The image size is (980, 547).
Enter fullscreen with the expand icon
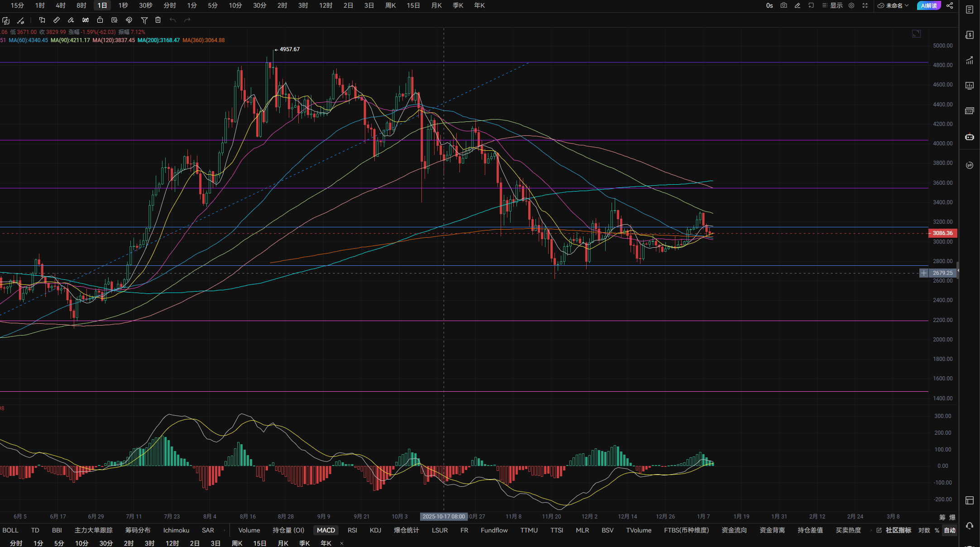pos(865,5)
